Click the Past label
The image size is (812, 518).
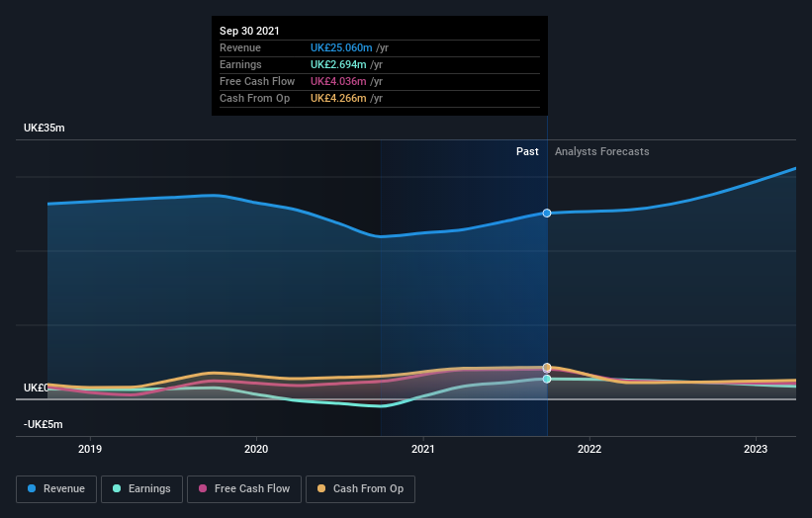pyautogui.click(x=527, y=151)
